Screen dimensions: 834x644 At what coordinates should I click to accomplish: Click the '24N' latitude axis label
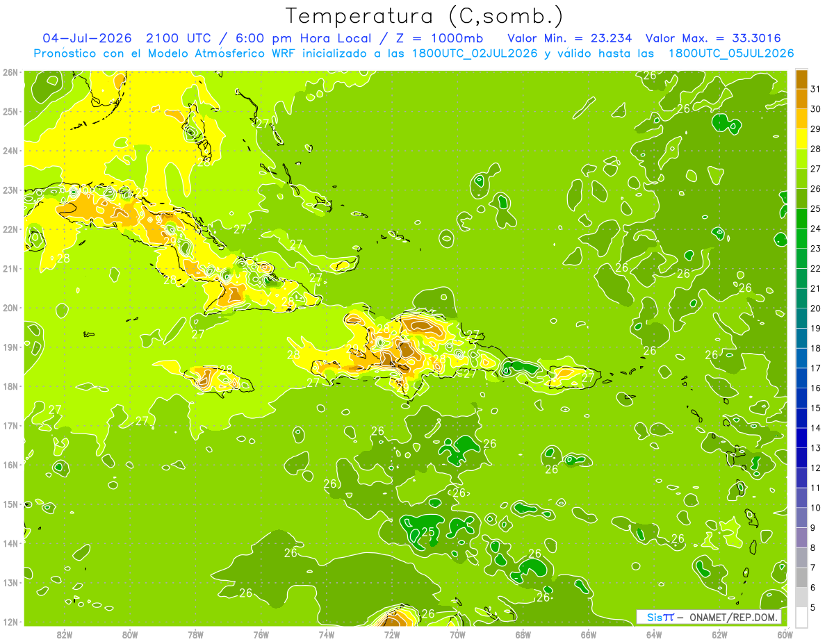[x=10, y=151]
